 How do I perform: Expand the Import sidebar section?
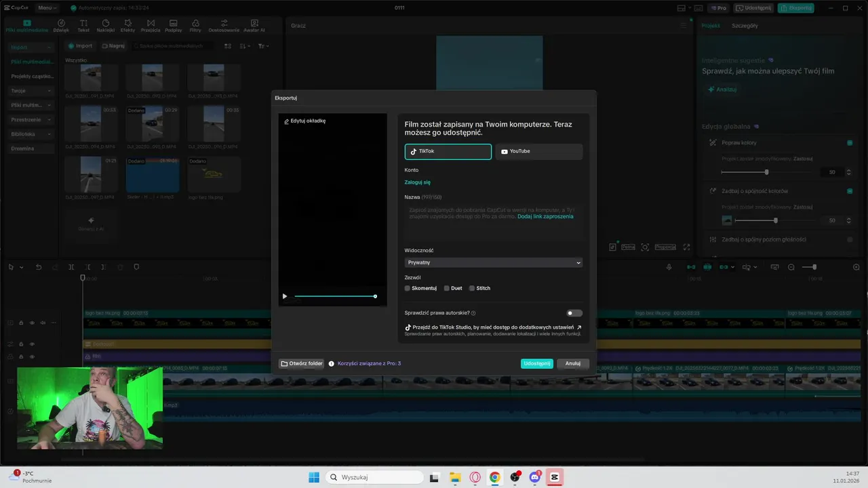tap(31, 47)
